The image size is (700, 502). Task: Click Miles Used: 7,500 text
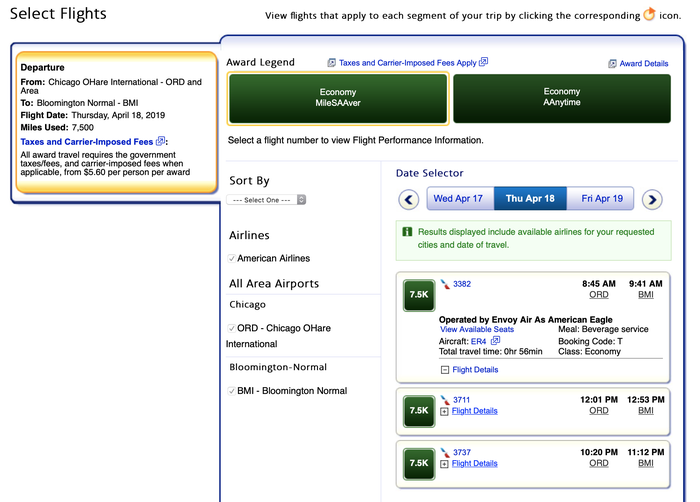[57, 128]
